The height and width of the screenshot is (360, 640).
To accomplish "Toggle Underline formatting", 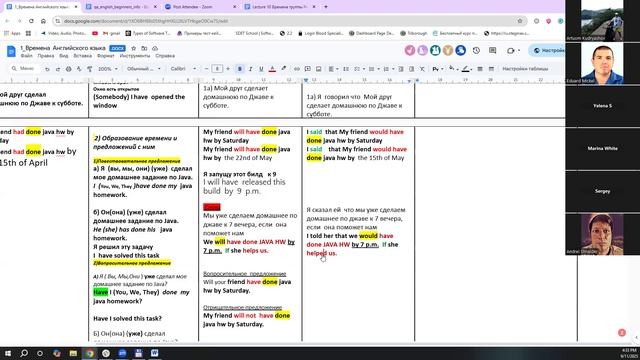I will (261, 69).
